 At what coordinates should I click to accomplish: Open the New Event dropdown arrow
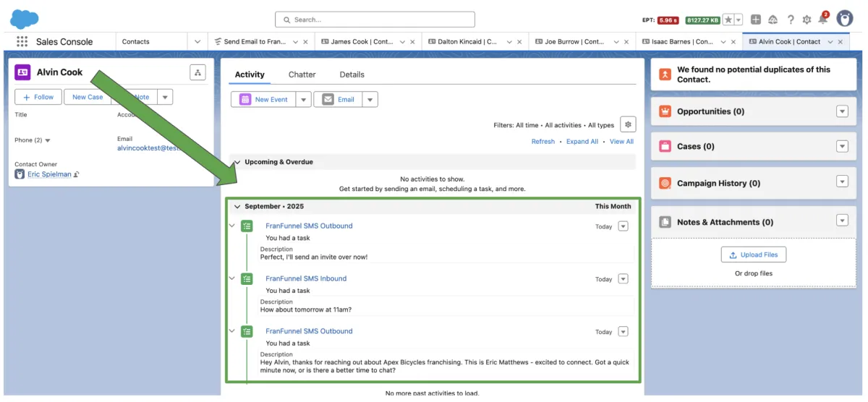coord(303,99)
